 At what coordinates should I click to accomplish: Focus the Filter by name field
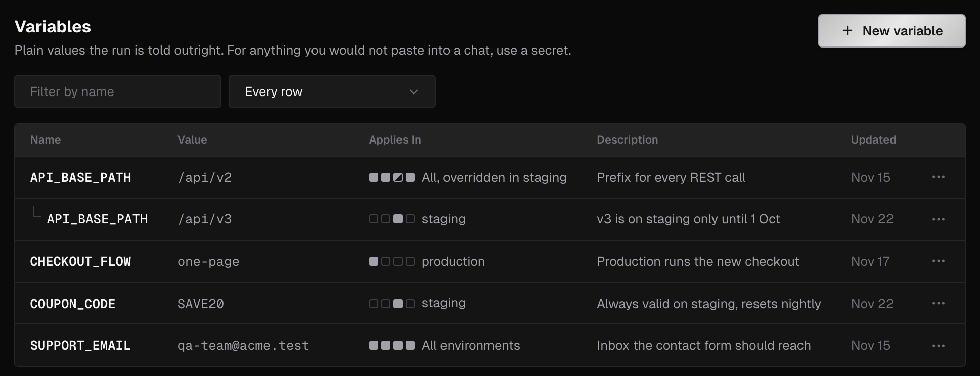click(x=118, y=91)
